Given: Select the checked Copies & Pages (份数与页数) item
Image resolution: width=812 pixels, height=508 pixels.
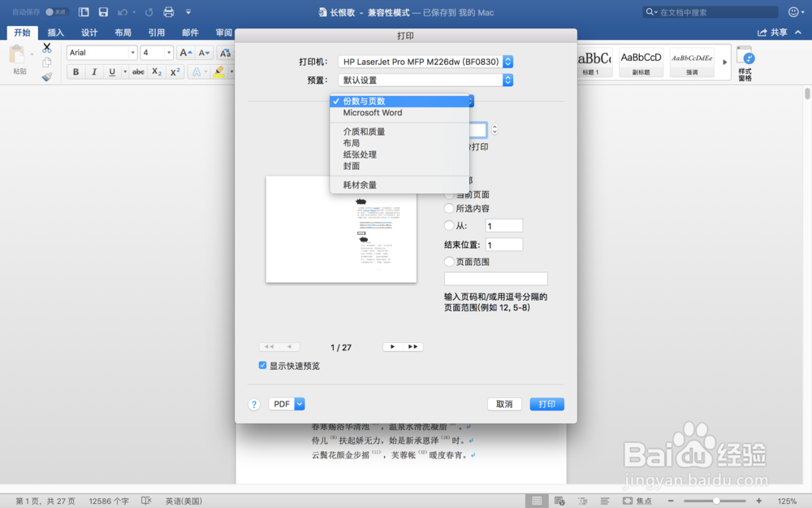Looking at the screenshot, I should 400,101.
